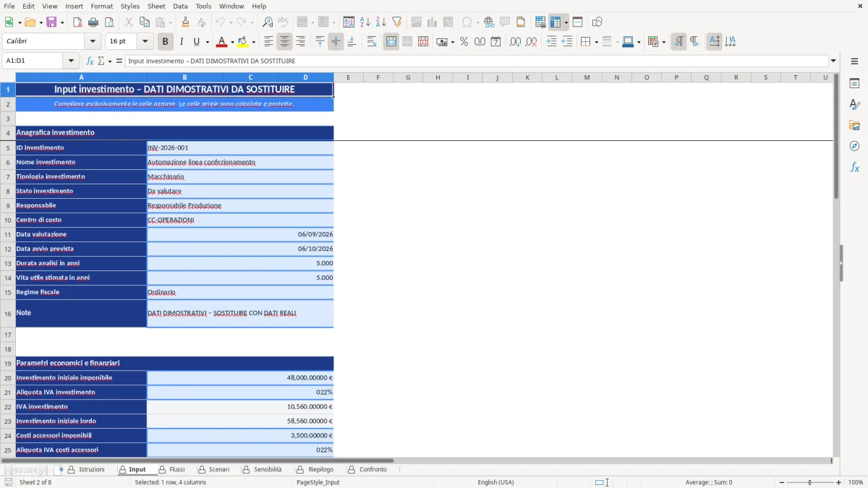
Task: Toggle Align Right
Action: [x=301, y=42]
